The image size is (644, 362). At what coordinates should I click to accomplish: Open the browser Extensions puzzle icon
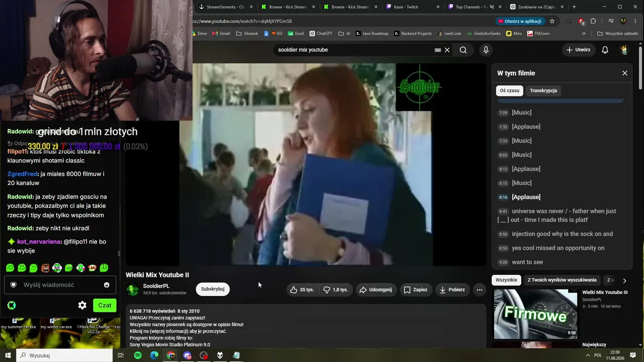coord(593,21)
